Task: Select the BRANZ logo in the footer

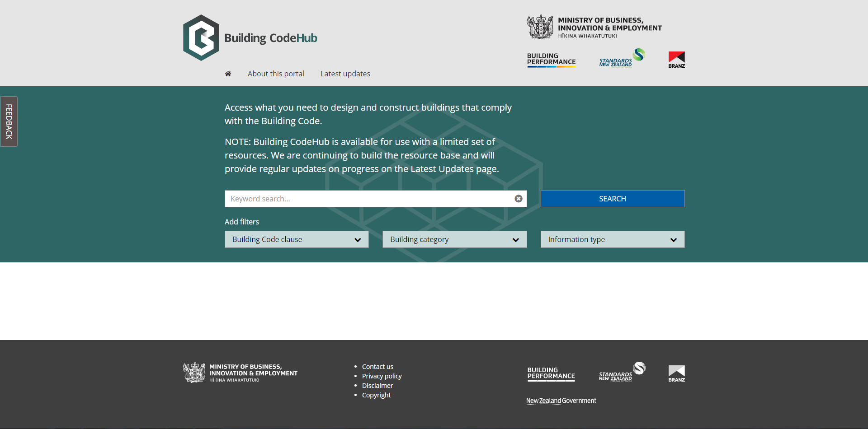Action: 675,373
